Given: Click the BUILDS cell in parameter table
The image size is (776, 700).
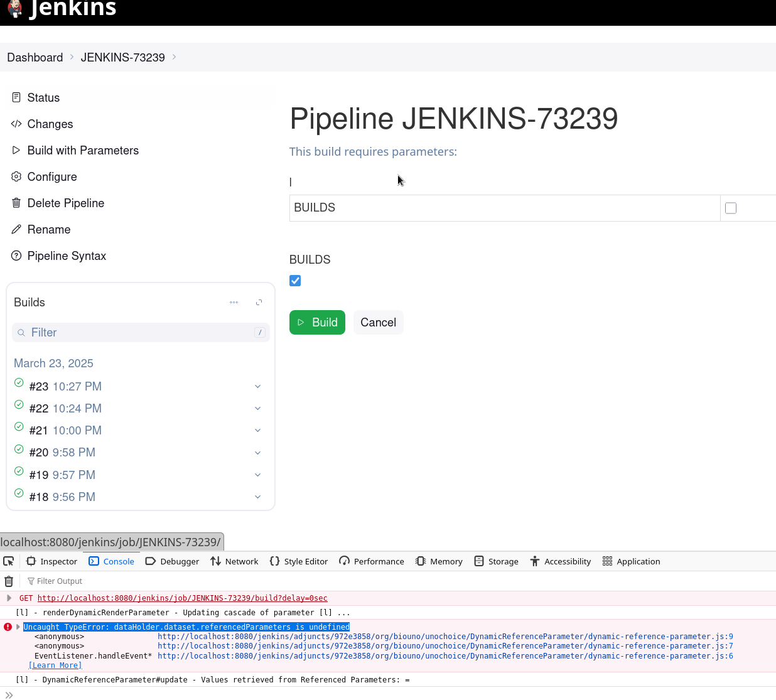Looking at the screenshot, I should click(x=505, y=208).
